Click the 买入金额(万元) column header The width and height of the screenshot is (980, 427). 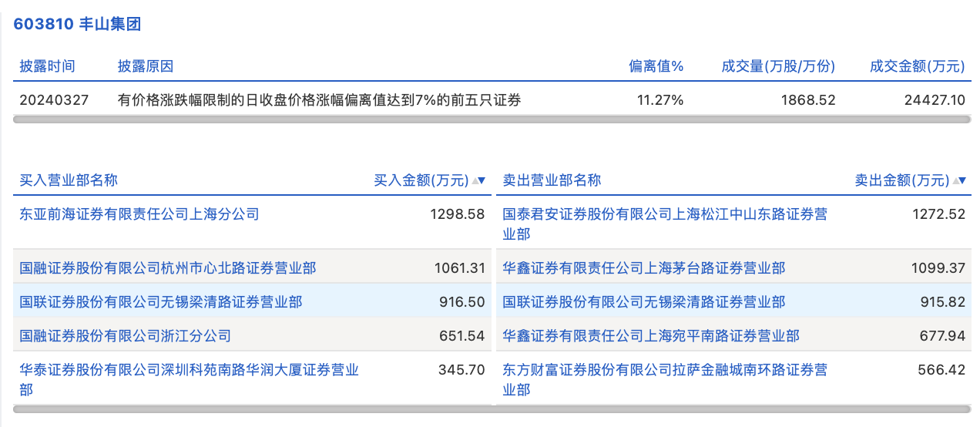click(x=421, y=180)
